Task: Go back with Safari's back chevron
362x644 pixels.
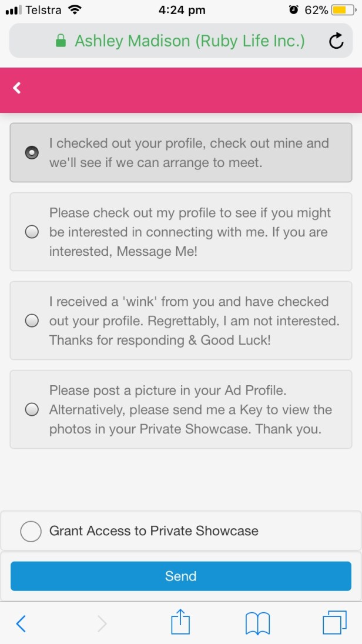Action: click(x=21, y=623)
